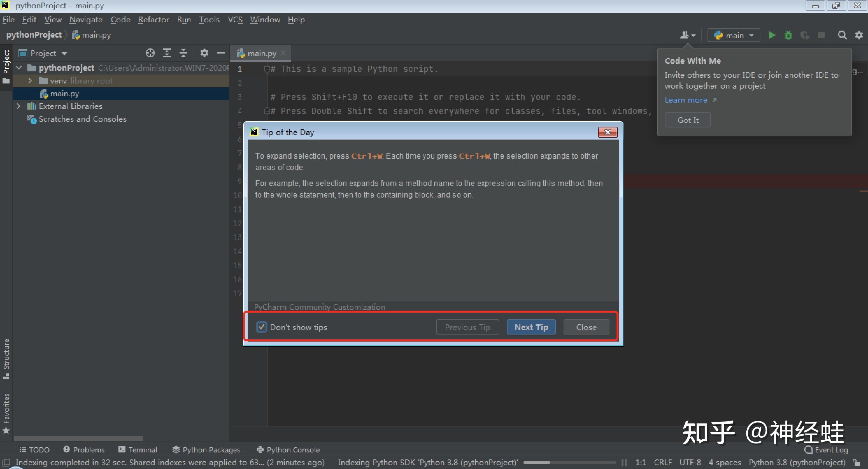The height and width of the screenshot is (469, 868).
Task: Run main.py with Coverage icon
Action: coord(805,35)
